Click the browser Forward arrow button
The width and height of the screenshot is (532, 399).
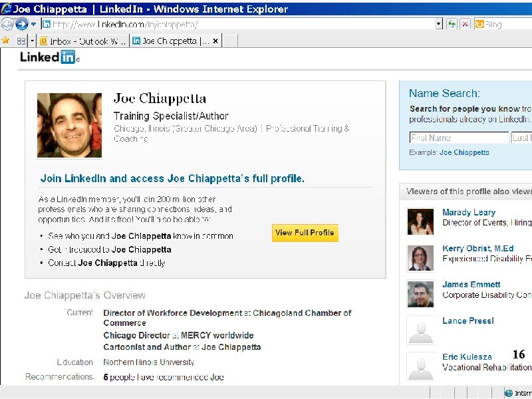tap(22, 24)
